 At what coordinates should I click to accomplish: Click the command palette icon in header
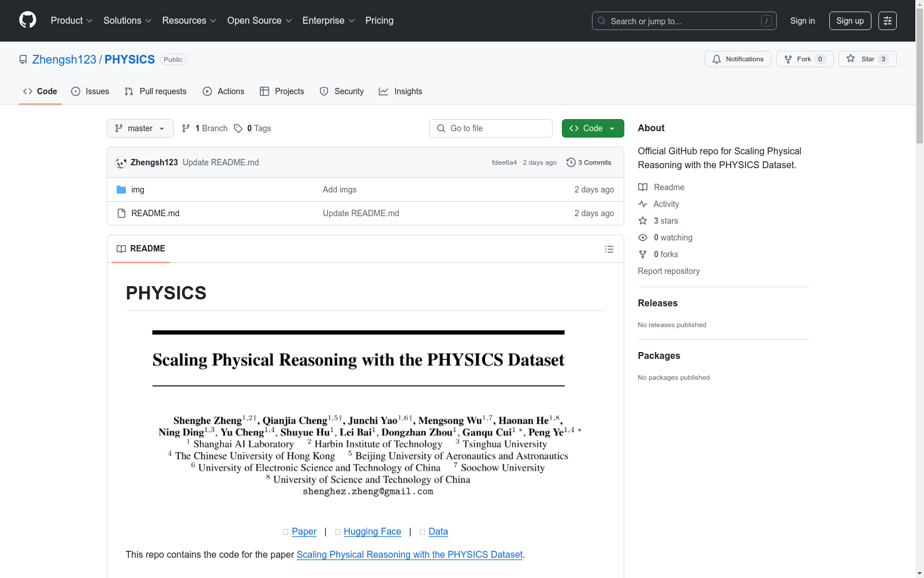pos(888,21)
